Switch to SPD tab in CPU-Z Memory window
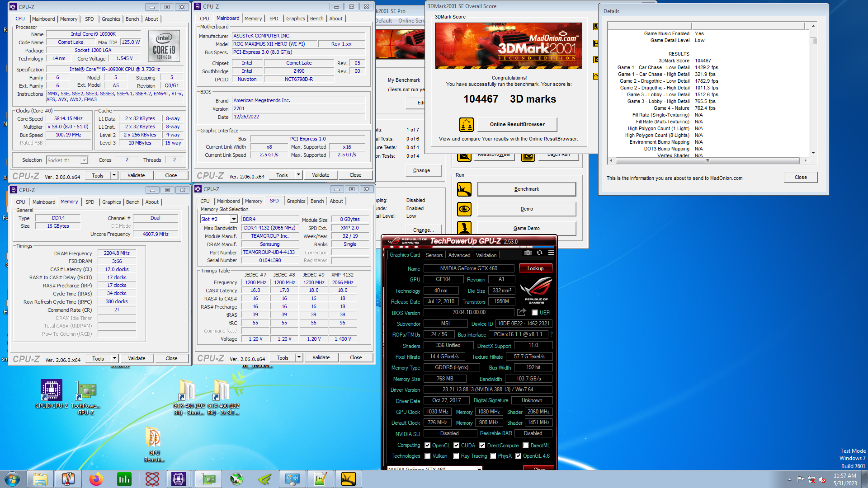 click(90, 202)
